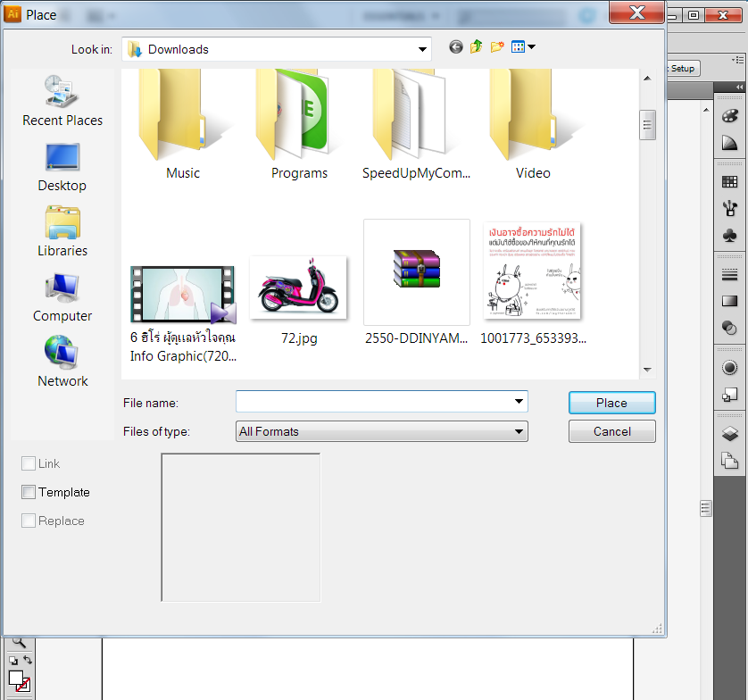Restore the Illustrator window size
Image resolution: width=748 pixels, height=700 pixels.
point(694,15)
